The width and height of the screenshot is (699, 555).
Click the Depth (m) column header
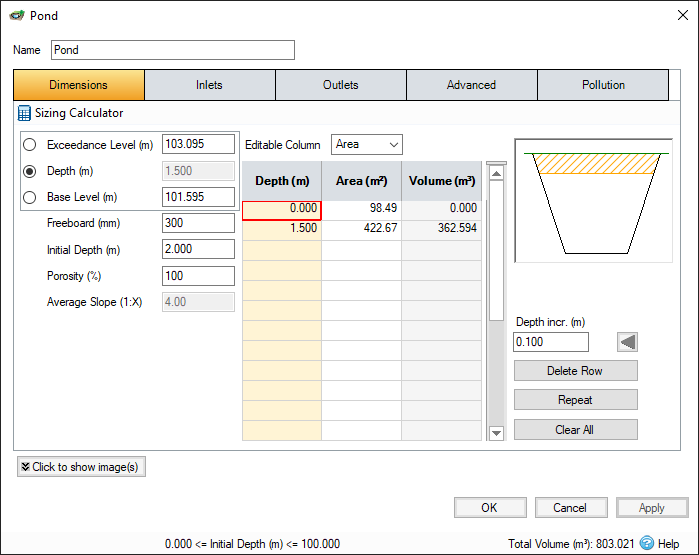282,181
